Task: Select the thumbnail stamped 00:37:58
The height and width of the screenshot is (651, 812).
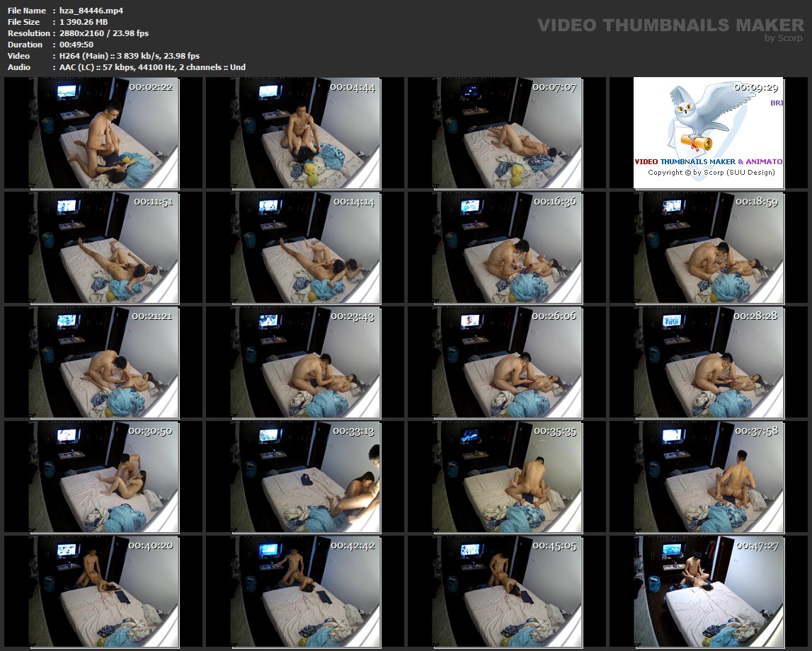Action: tap(709, 477)
